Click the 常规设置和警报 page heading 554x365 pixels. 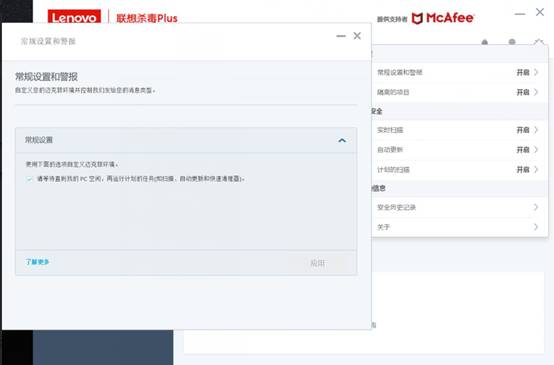pyautogui.click(x=46, y=77)
